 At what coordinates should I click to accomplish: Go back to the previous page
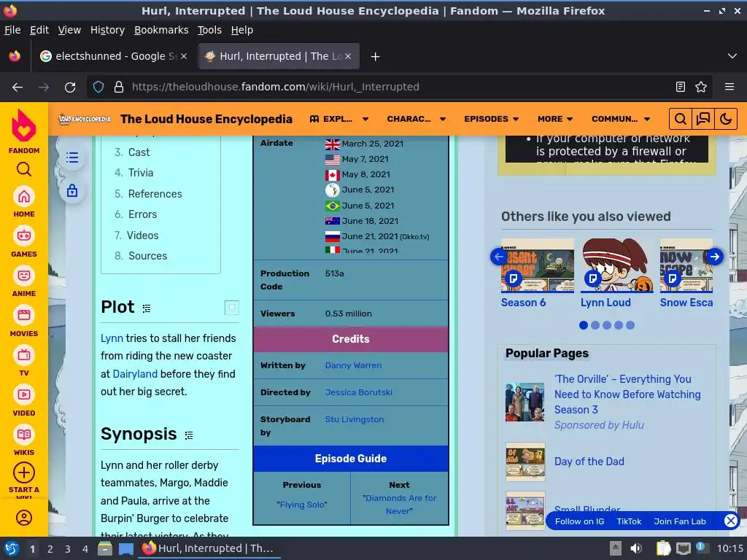click(x=18, y=87)
